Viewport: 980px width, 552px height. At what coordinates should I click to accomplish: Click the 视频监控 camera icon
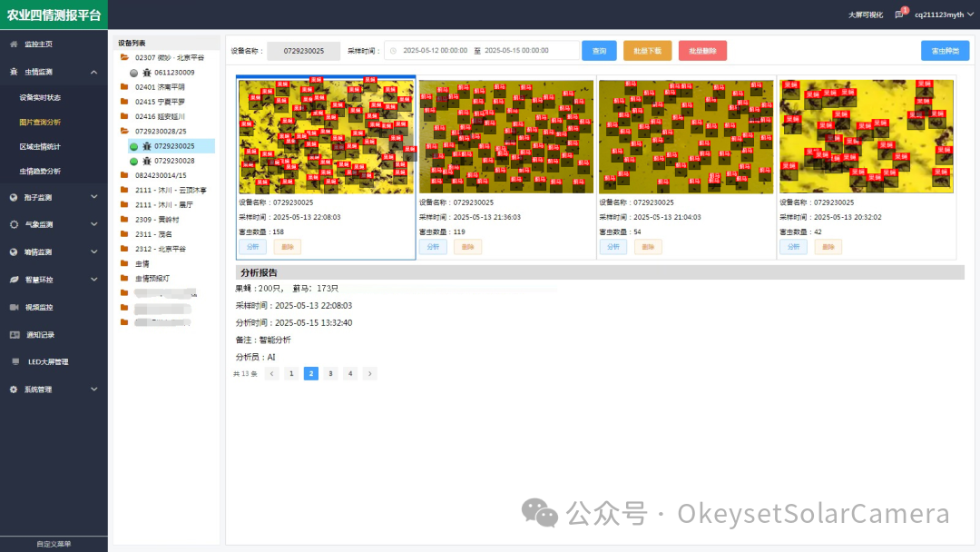(14, 307)
